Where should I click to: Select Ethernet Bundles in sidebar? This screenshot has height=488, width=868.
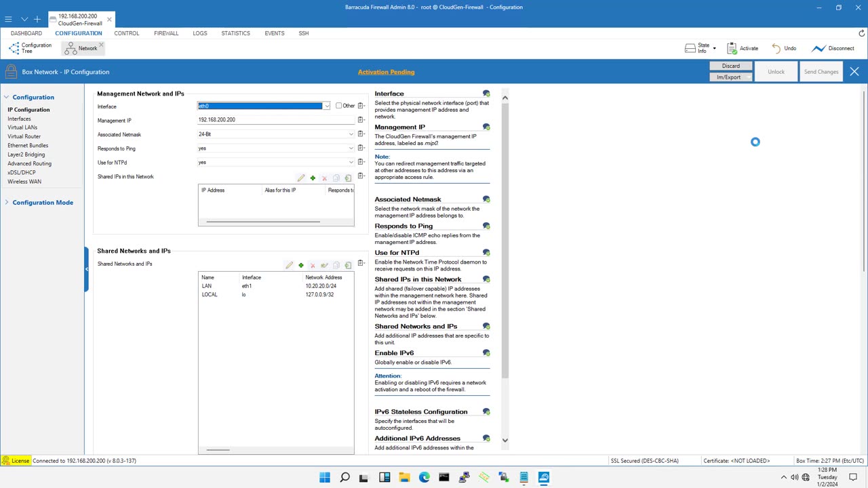tap(28, 146)
